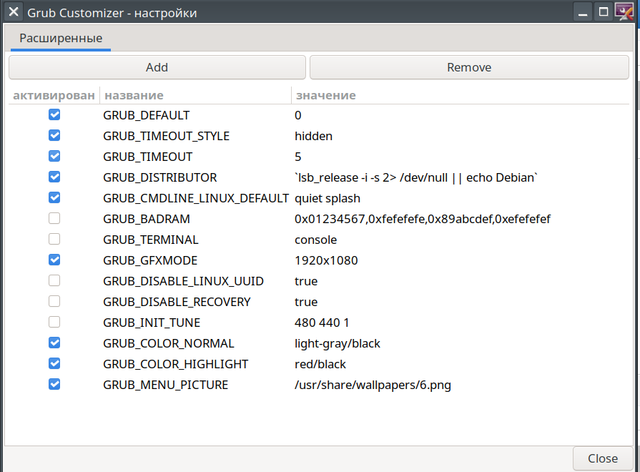Click the lsb_release command value
This screenshot has width=640, height=472.
click(x=416, y=178)
